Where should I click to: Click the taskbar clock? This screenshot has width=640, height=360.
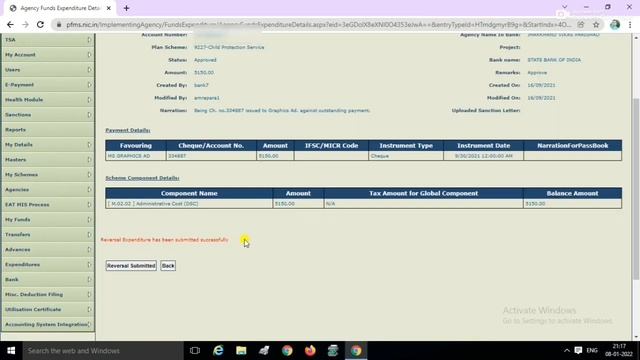[619, 350]
